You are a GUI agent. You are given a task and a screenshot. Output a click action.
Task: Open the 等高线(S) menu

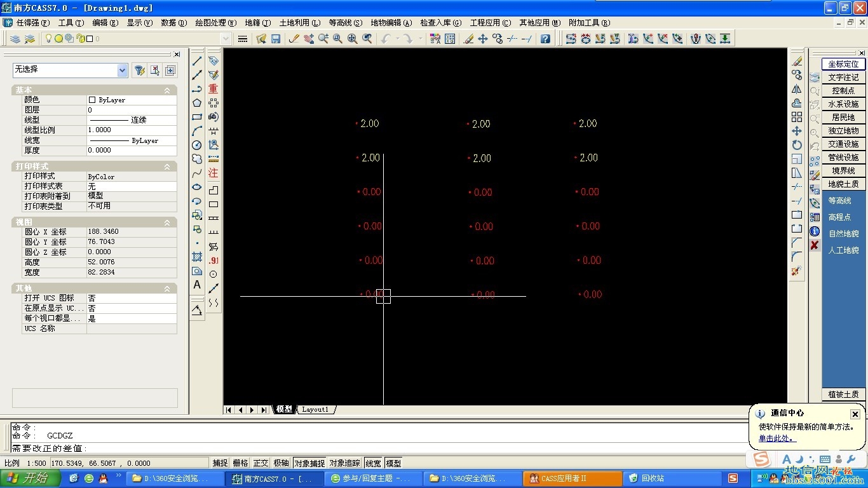point(346,22)
